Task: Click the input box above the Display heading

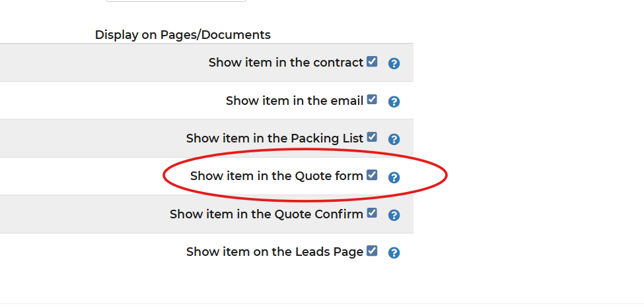Action: pyautogui.click(x=176, y=1)
